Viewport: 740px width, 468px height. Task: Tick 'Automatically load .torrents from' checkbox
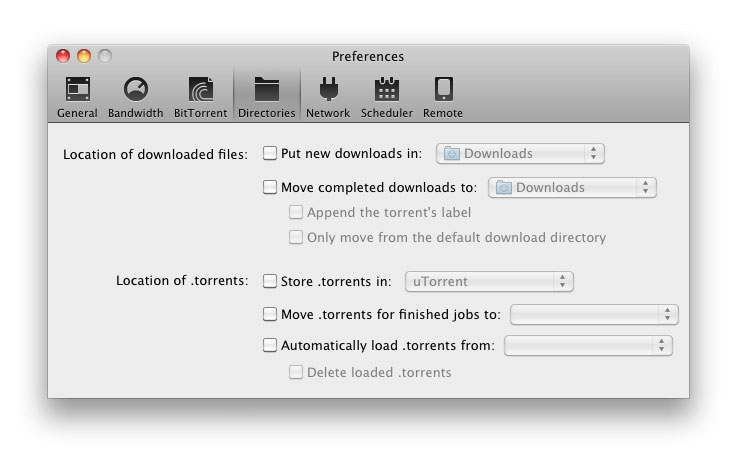click(x=270, y=346)
